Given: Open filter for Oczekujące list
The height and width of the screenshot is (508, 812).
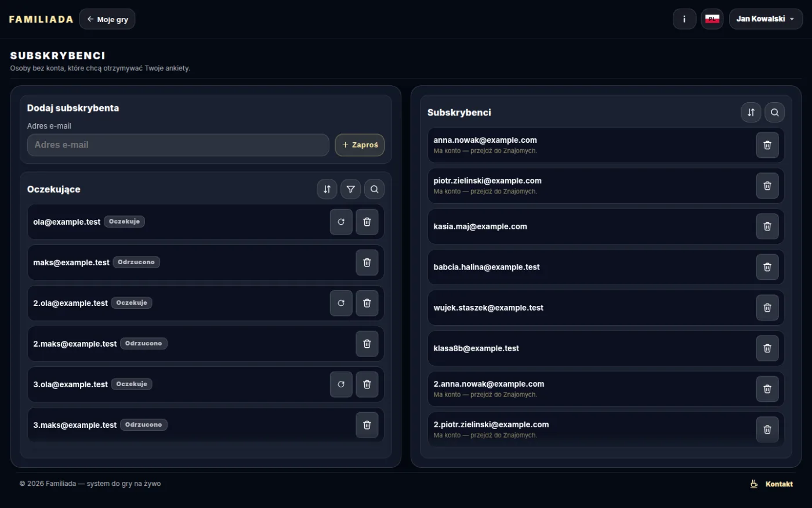Looking at the screenshot, I should point(351,189).
